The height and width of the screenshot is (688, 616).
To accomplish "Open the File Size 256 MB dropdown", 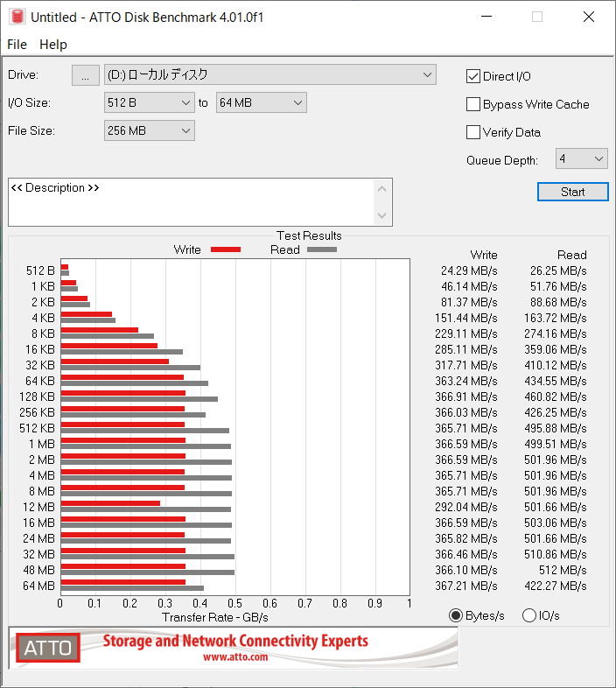I will coord(149,130).
